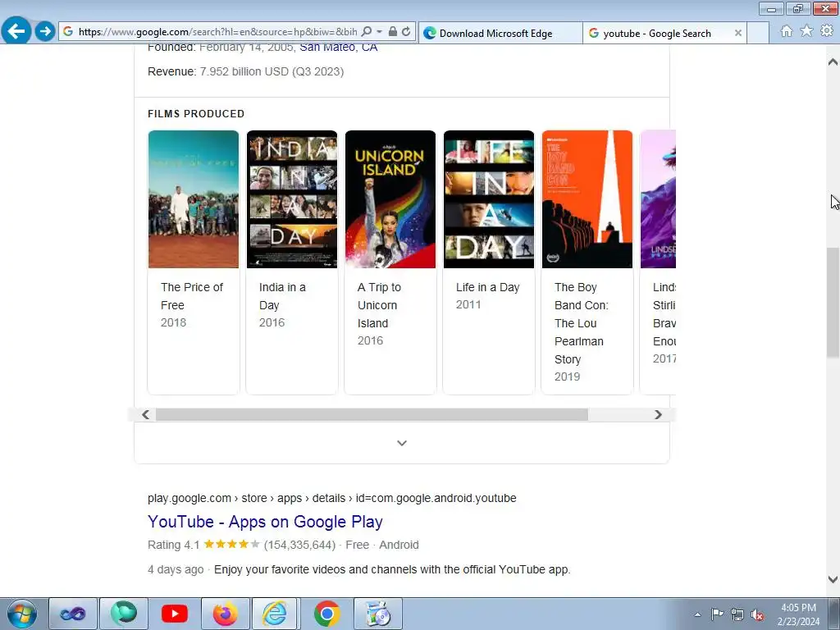Click the page scrollbar down arrow

click(x=833, y=579)
